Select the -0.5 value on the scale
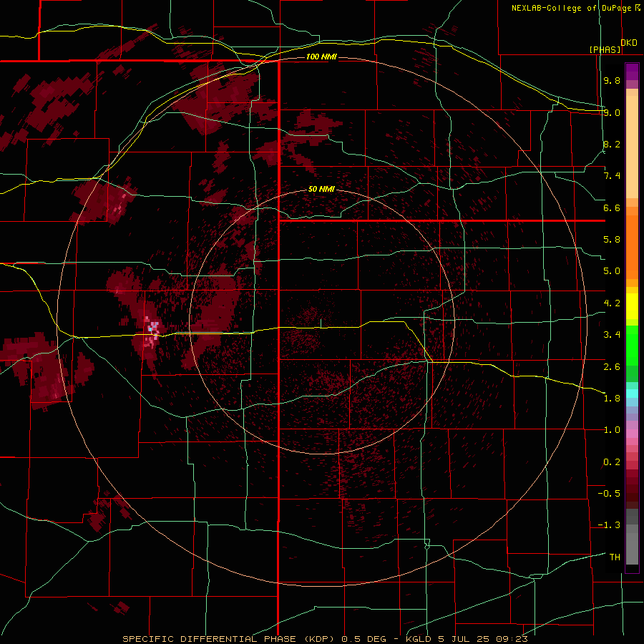Viewport: 644px width, 644px height. click(609, 494)
